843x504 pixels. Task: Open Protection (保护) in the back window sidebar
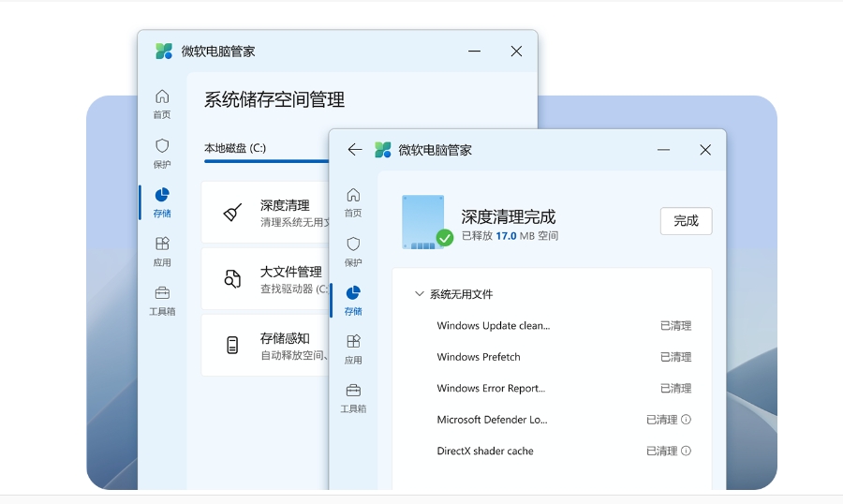162,154
